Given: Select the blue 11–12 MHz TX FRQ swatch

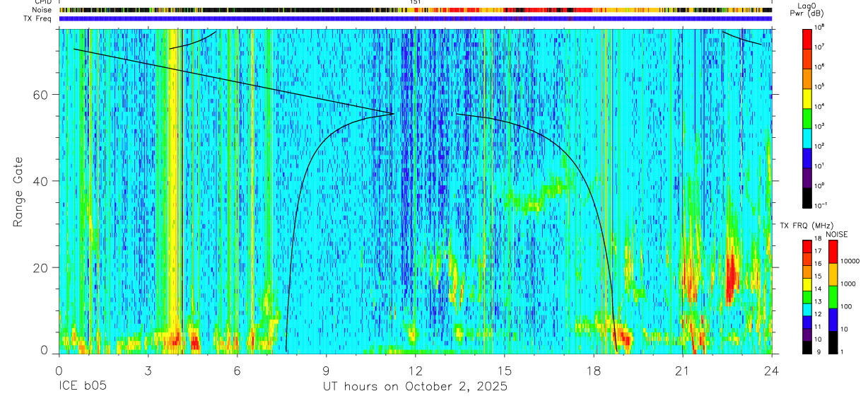Looking at the screenshot, I should tap(807, 322).
